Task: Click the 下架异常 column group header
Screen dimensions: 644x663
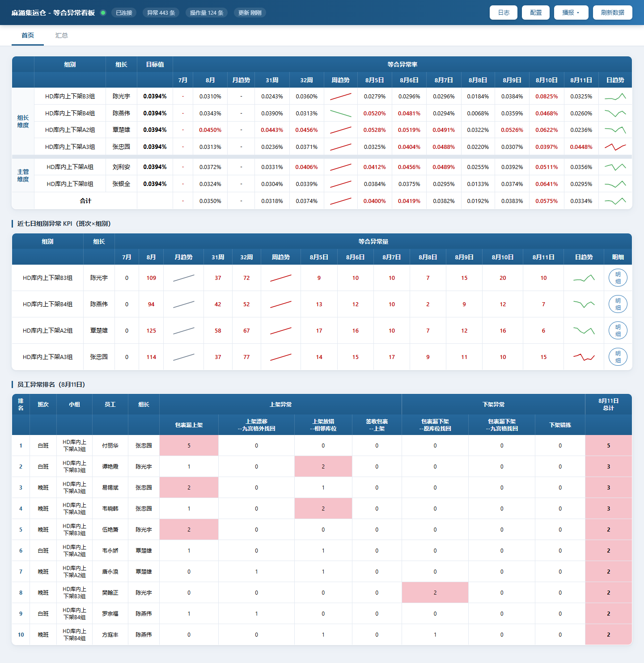Action: pos(494,404)
